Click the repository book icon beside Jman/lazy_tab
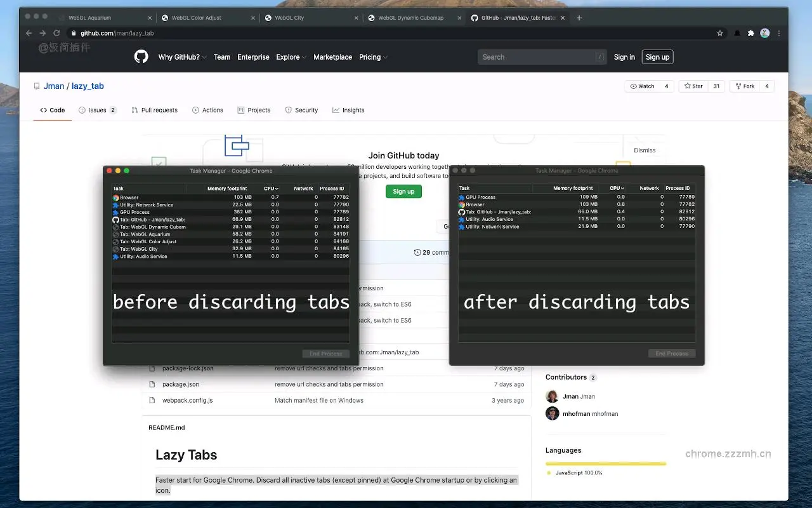Viewport: 812px width, 508px height. pyautogui.click(x=36, y=86)
